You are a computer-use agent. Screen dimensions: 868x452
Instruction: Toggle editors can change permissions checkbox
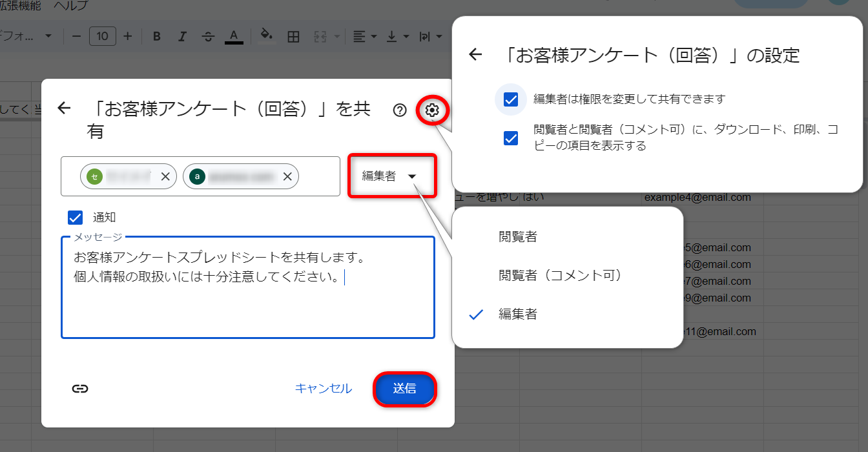(511, 99)
